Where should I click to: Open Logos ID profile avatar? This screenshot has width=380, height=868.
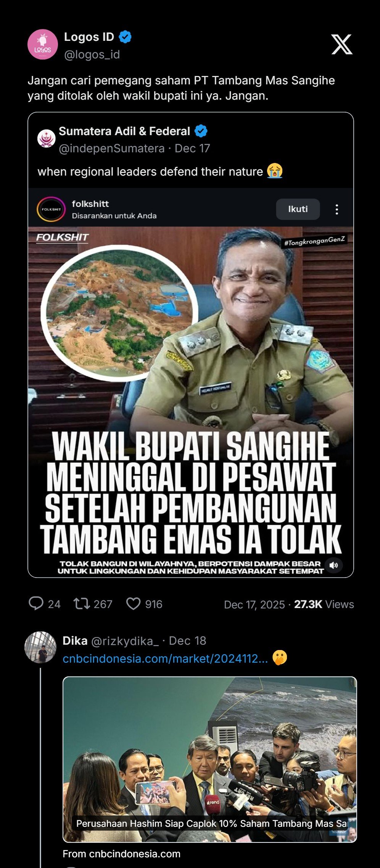[x=43, y=44]
